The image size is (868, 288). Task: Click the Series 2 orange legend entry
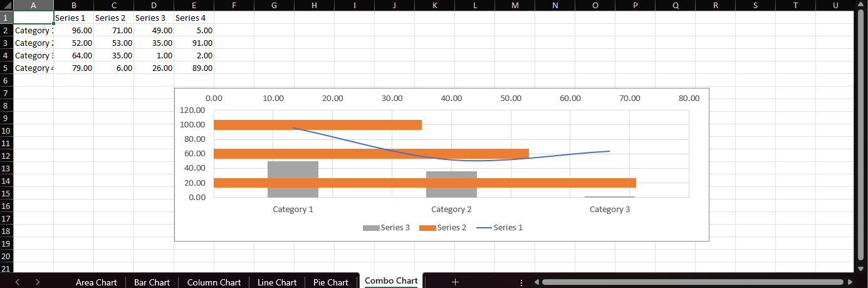tap(442, 227)
